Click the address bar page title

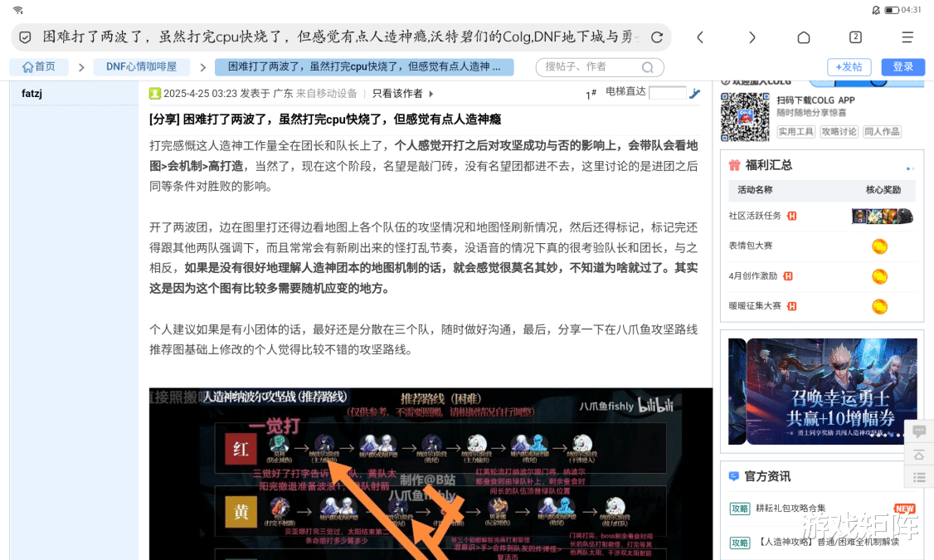(x=341, y=37)
